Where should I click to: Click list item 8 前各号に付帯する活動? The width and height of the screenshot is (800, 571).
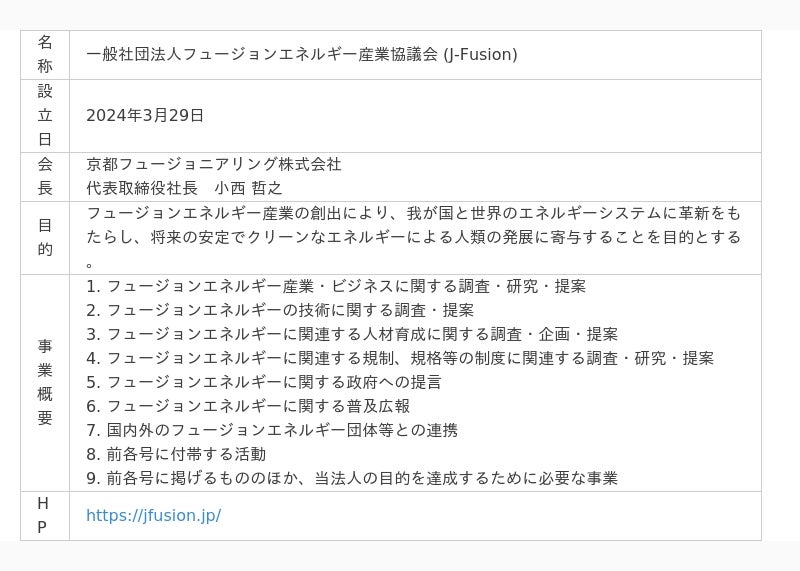[x=176, y=454]
